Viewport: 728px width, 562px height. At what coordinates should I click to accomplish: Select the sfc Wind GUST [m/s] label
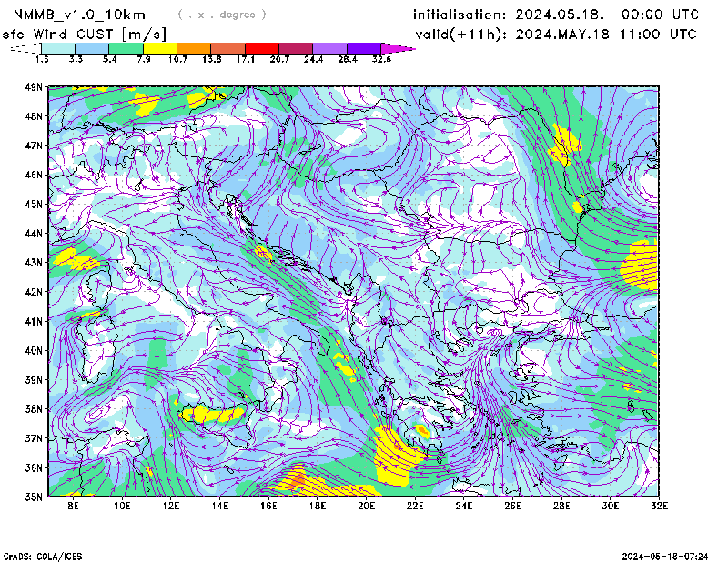click(84, 34)
